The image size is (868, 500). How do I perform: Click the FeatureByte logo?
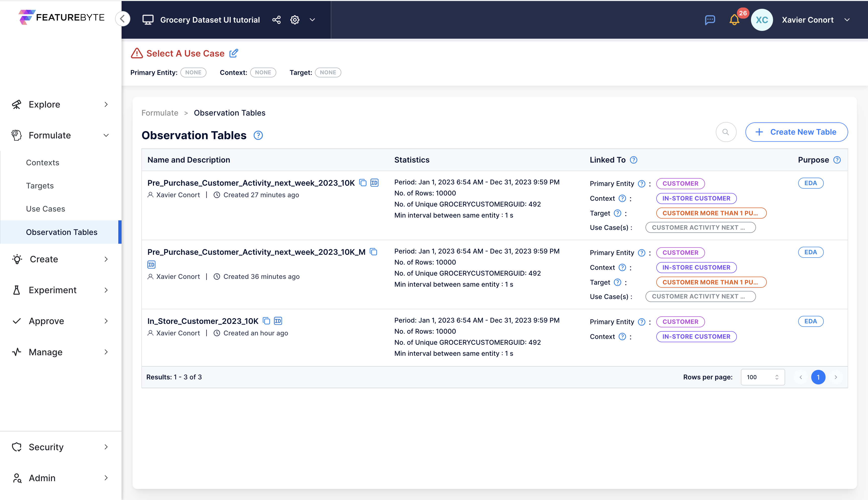(x=62, y=17)
